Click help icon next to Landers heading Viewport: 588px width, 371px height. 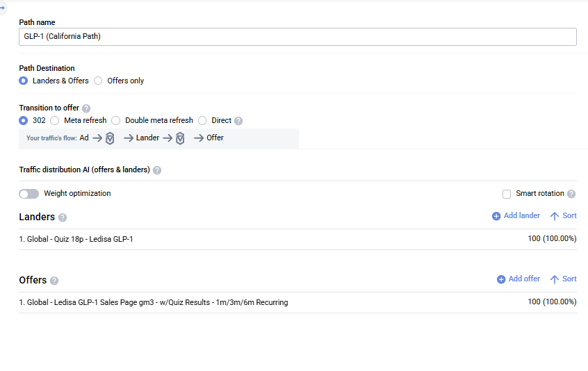(63, 217)
